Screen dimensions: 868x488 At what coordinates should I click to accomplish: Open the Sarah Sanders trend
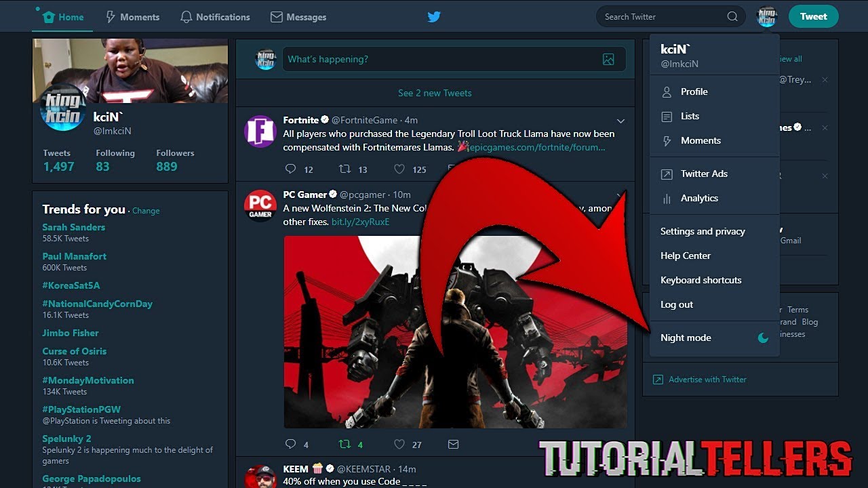(x=74, y=227)
